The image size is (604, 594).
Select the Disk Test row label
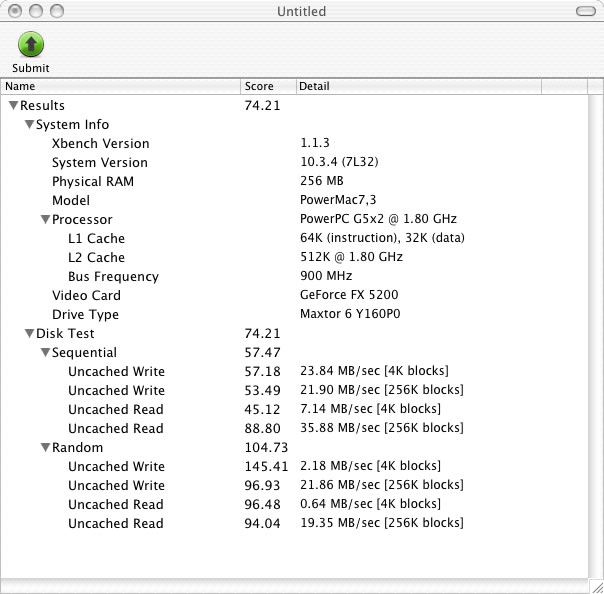(65, 333)
